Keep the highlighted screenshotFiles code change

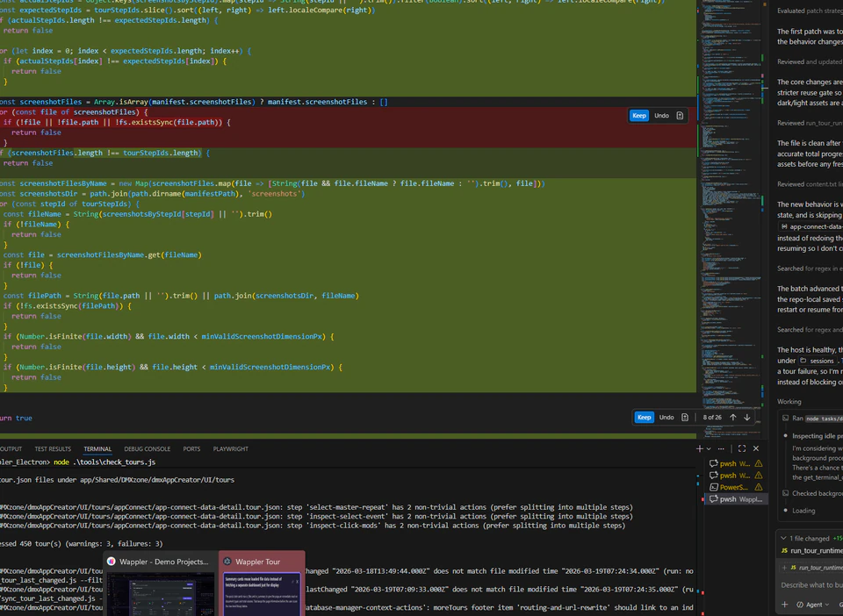click(x=638, y=115)
